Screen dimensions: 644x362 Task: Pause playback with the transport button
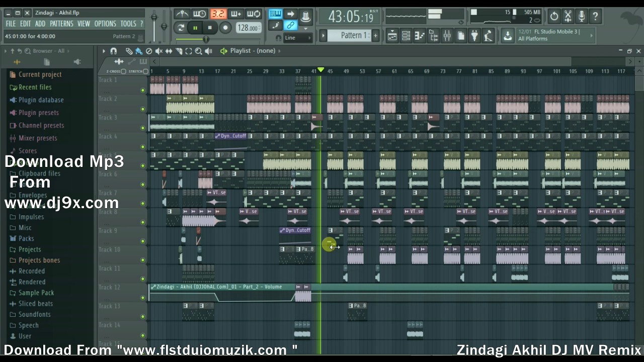(x=195, y=28)
